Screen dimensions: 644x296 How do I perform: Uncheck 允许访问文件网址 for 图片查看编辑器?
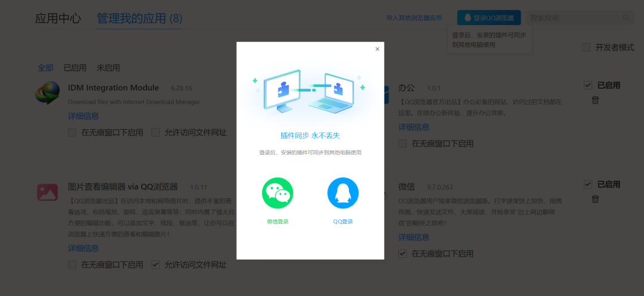tap(155, 265)
